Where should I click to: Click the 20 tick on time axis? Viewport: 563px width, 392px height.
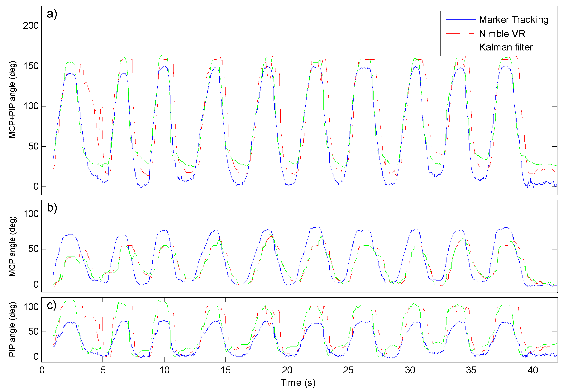[x=287, y=370]
